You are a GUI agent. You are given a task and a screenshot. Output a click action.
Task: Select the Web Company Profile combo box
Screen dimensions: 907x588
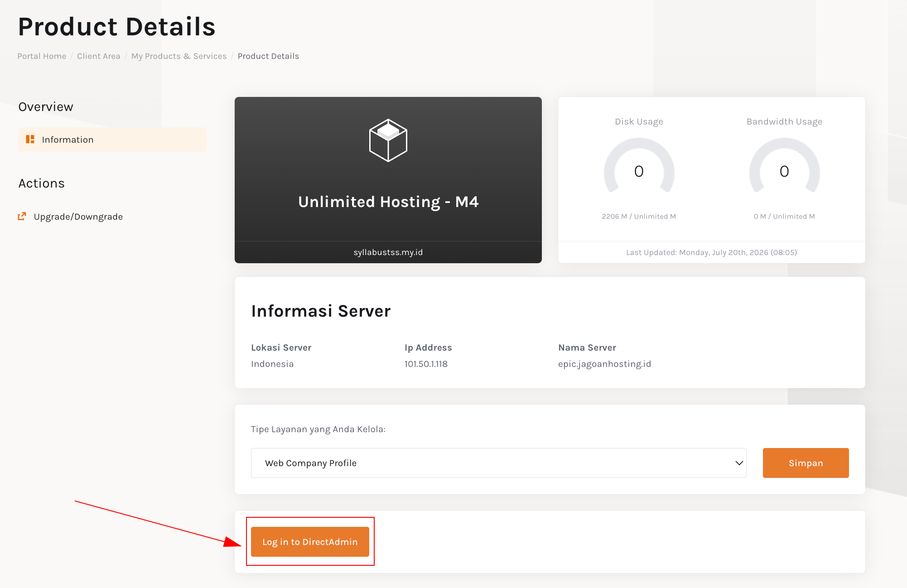pyautogui.click(x=498, y=463)
